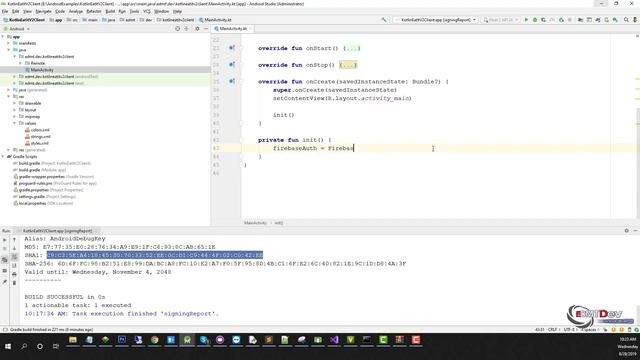Screen dimensions: 640x360
Task: Start debugging with the bug icon
Action: pos(535,20)
